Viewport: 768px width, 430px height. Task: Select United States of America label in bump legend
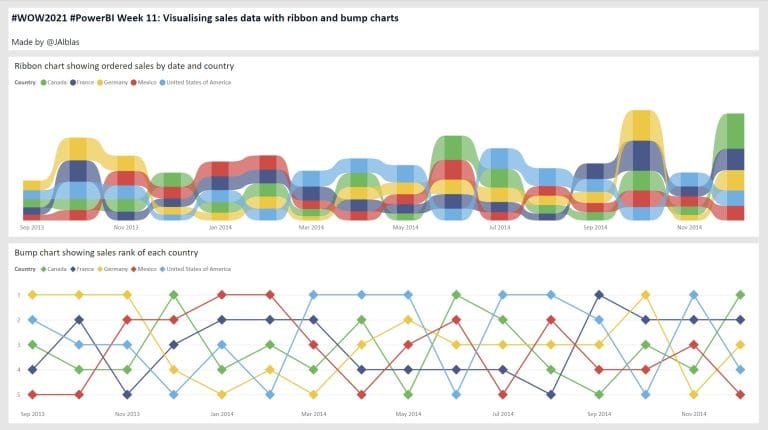(x=201, y=269)
